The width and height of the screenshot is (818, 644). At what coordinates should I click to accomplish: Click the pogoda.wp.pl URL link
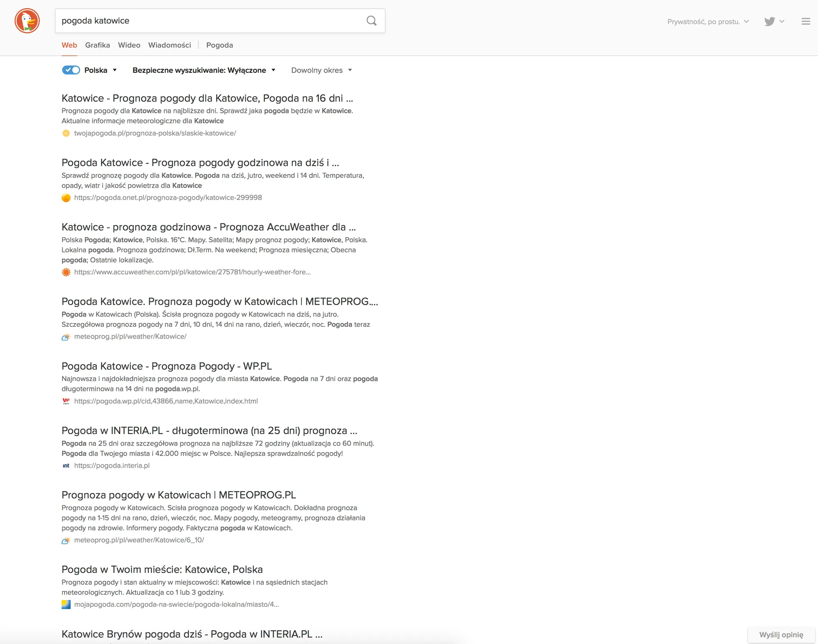click(166, 401)
